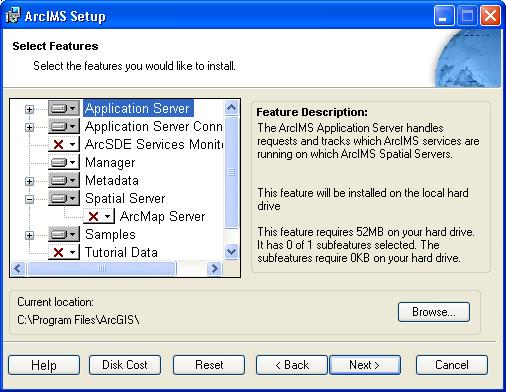Expand the Application Server Connectors node

29,127
